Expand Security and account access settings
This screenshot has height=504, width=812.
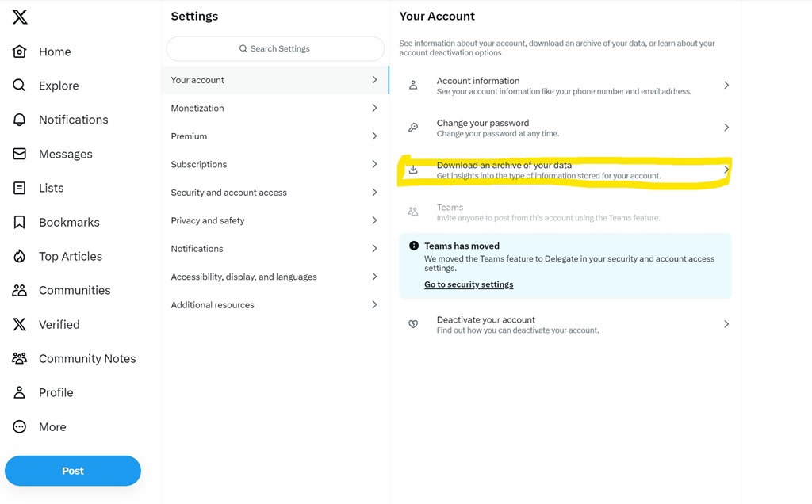[374, 192]
